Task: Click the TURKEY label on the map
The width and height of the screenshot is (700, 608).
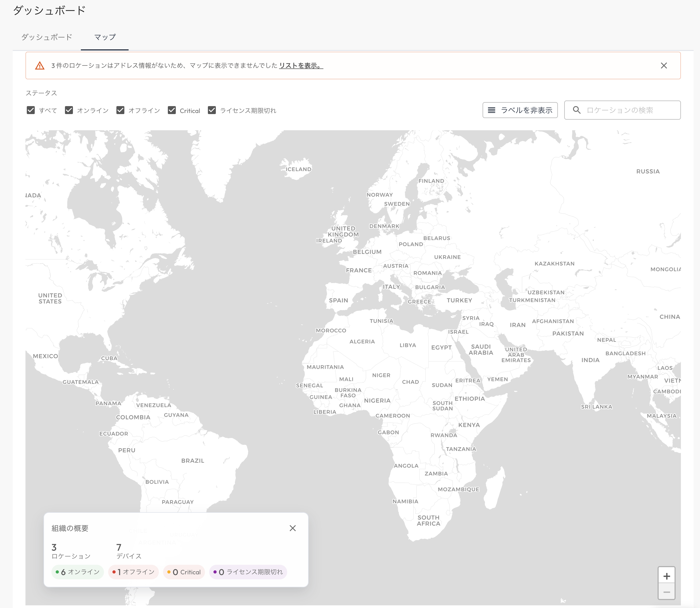Action: (x=459, y=300)
